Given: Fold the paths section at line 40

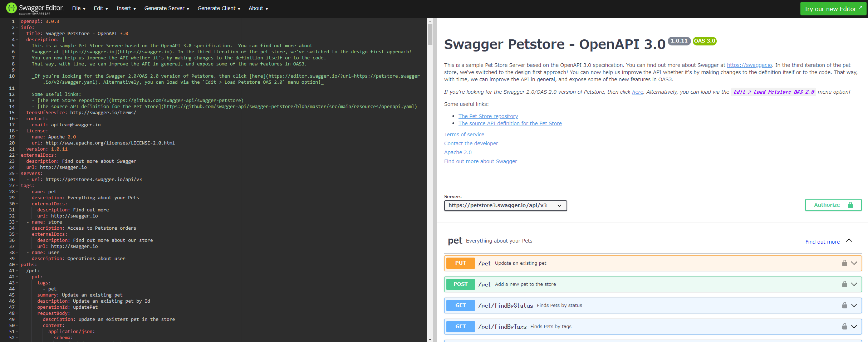Looking at the screenshot, I should pos(17,265).
